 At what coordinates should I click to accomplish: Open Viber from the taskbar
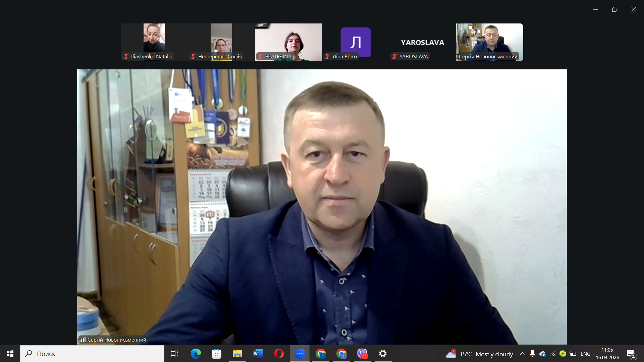tap(362, 354)
